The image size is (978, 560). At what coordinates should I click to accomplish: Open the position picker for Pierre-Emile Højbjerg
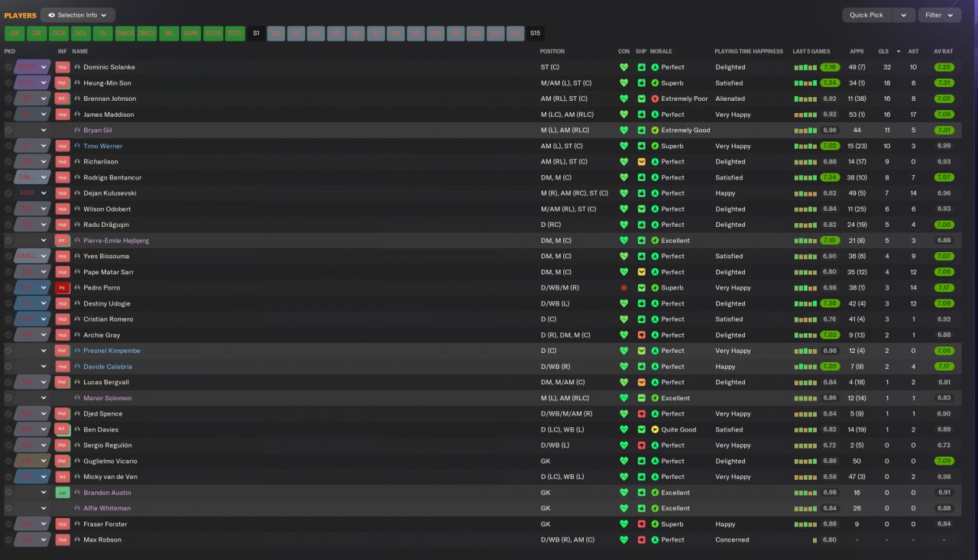(x=33, y=241)
